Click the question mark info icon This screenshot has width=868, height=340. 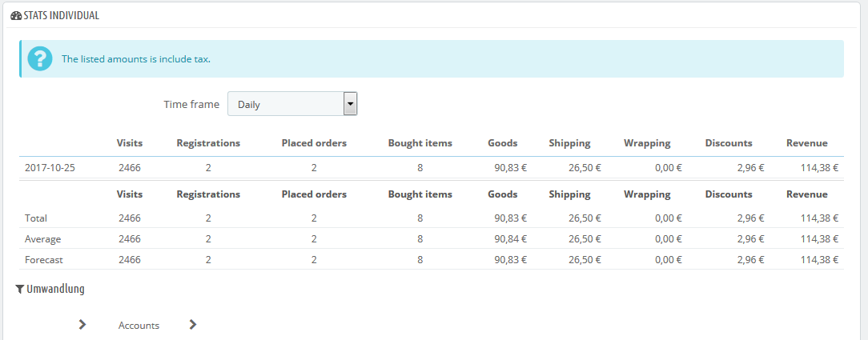[39, 58]
